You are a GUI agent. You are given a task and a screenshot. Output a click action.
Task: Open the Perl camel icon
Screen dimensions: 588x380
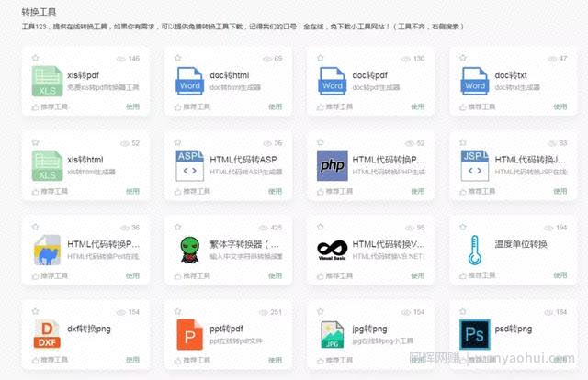coord(47,250)
